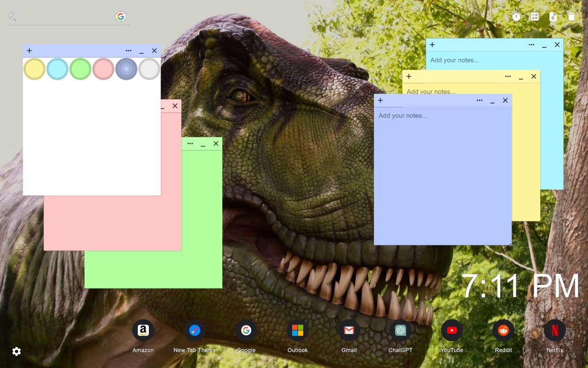Open the New Tab Theme shortcut
Screen dimensions: 588x368
click(195, 330)
